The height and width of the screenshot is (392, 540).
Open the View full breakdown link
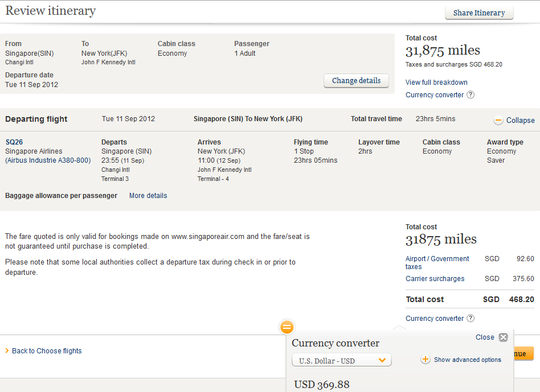point(436,82)
